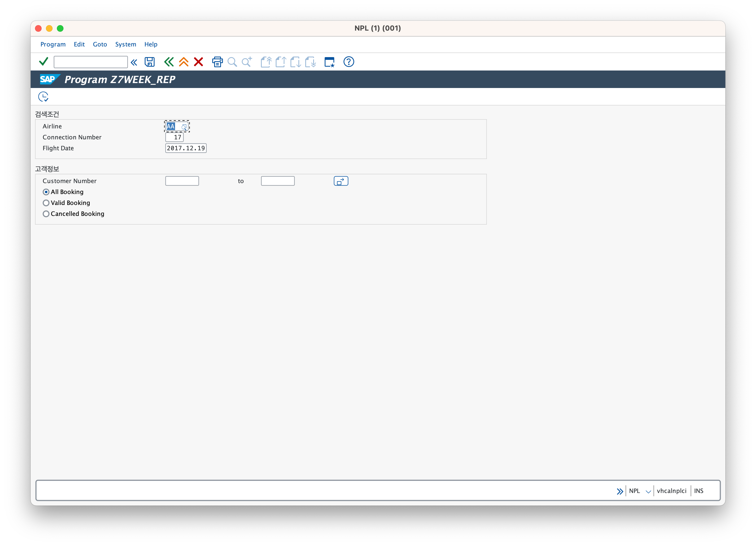Select the Cancelled Booking radio button
This screenshot has width=756, height=546.
(x=46, y=214)
